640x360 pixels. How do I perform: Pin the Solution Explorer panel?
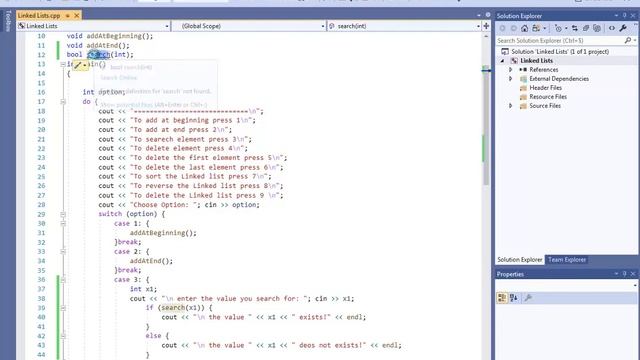pyautogui.click(x=624, y=16)
